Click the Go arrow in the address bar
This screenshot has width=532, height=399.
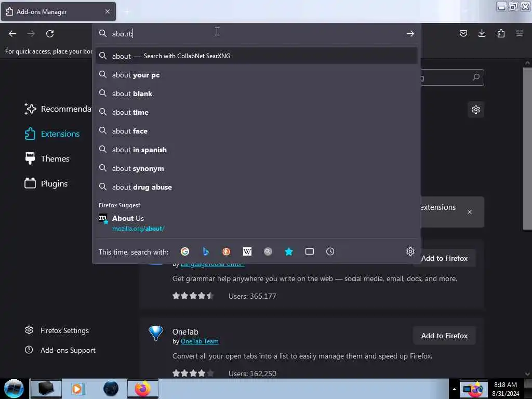pyautogui.click(x=410, y=34)
